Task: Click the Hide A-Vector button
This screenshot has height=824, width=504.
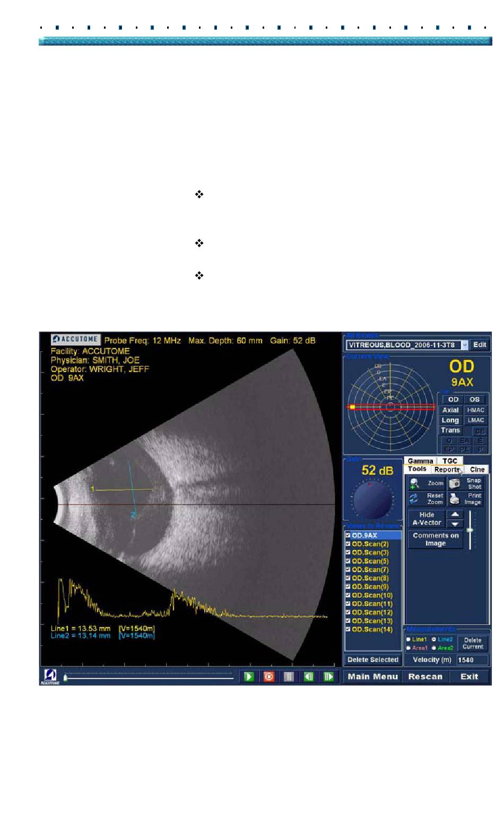Action: 427,519
